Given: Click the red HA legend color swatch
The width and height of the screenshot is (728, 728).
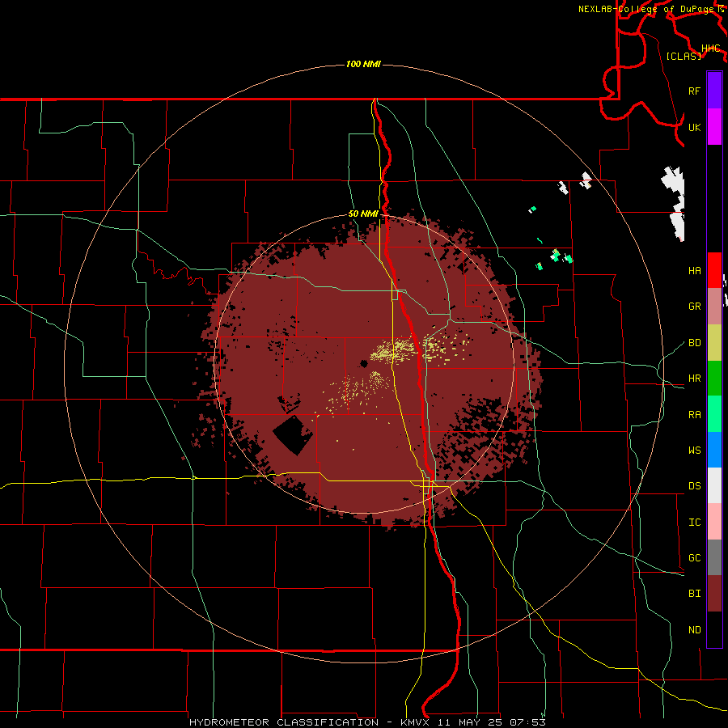Looking at the screenshot, I should 714,270.
